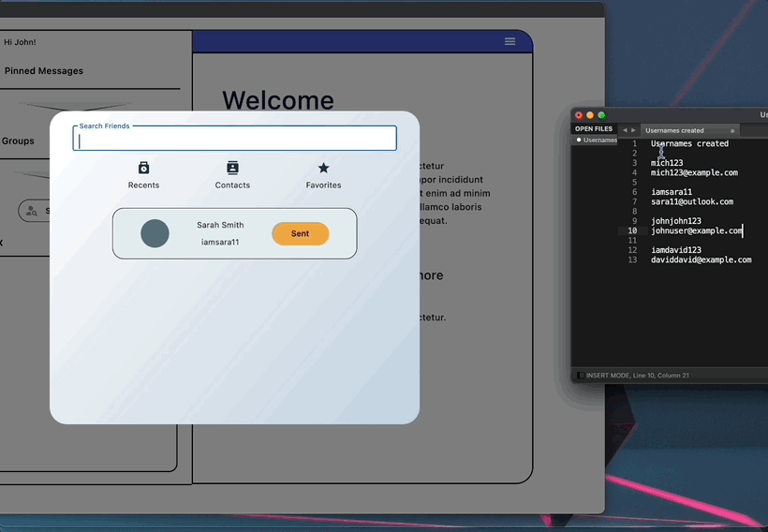Image resolution: width=768 pixels, height=532 pixels.
Task: Open the hamburger menu in the blue header
Action: pyautogui.click(x=510, y=41)
